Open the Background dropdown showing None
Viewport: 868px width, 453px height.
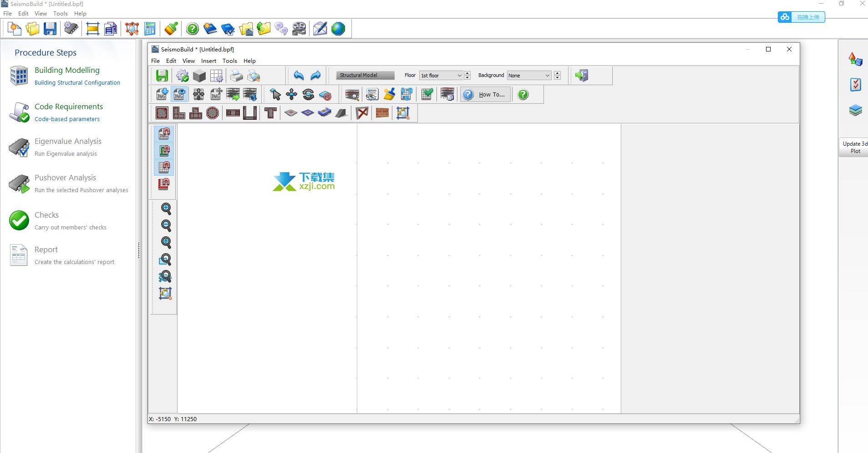pyautogui.click(x=529, y=76)
